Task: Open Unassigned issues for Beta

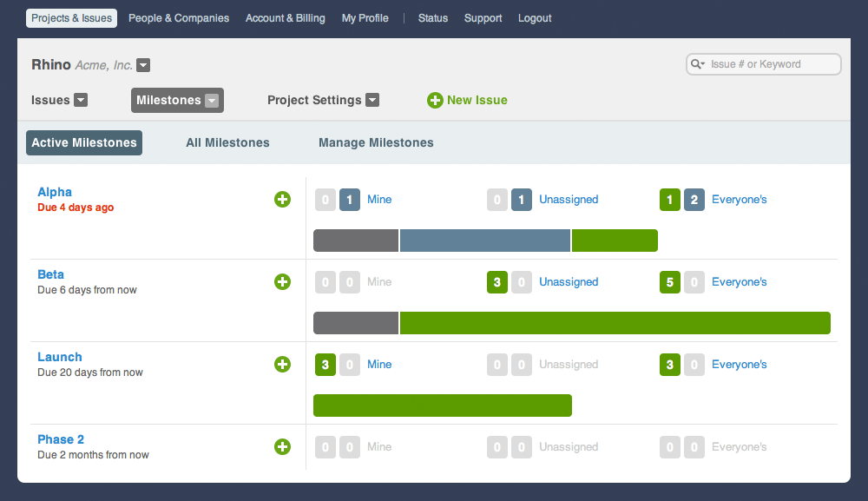Action: point(569,282)
